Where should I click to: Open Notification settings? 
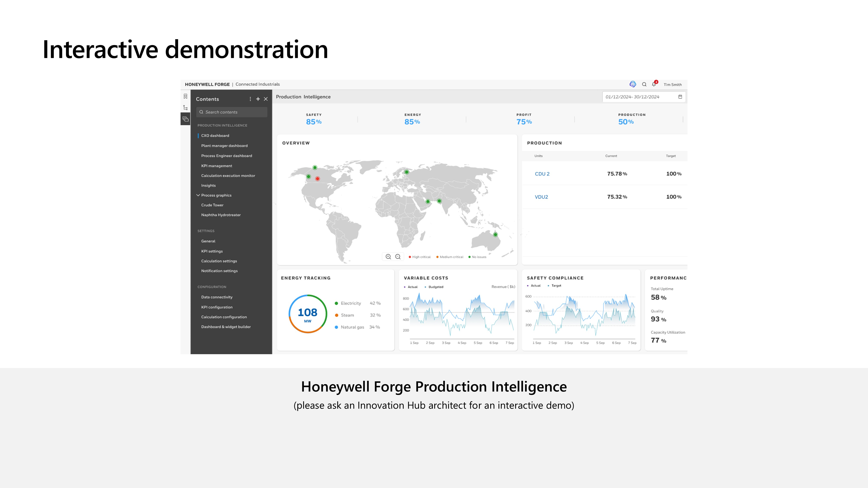coord(219,271)
